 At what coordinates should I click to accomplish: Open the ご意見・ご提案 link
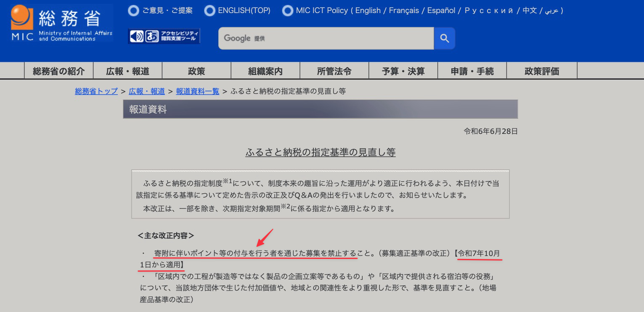[167, 11]
